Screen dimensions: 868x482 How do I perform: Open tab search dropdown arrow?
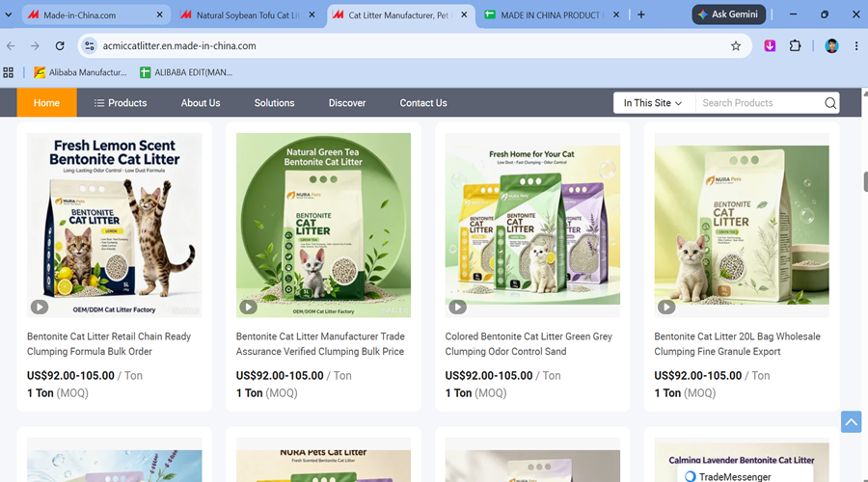coord(9,14)
